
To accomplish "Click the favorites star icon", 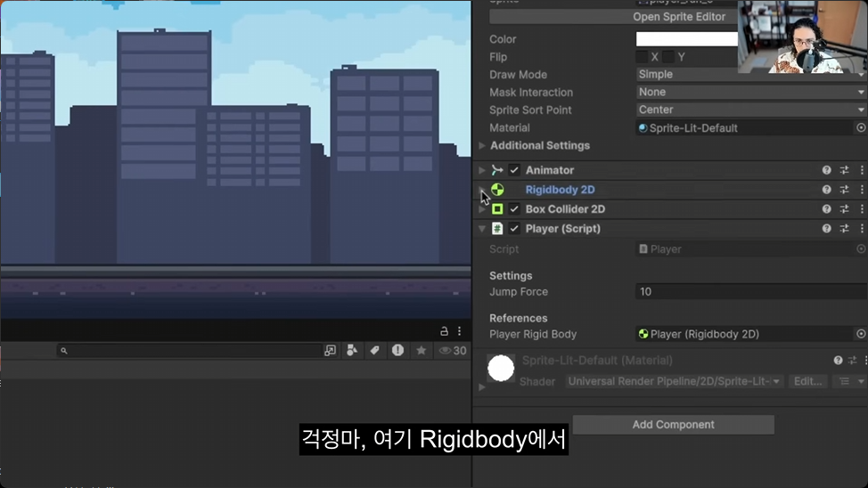I will tap(422, 350).
